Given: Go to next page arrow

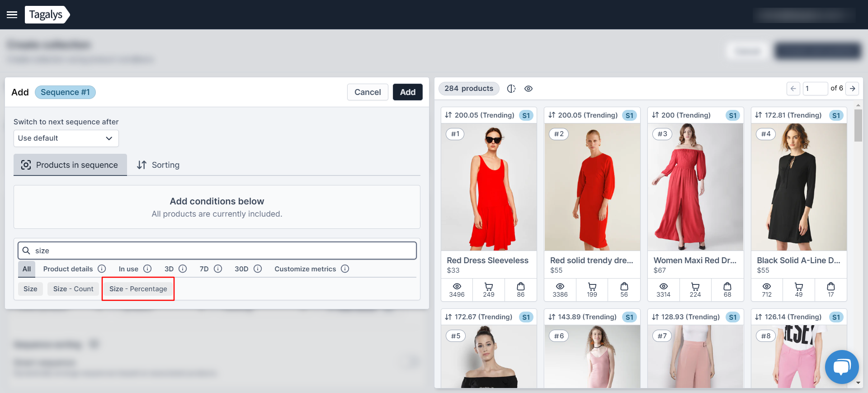Looking at the screenshot, I should 852,89.
